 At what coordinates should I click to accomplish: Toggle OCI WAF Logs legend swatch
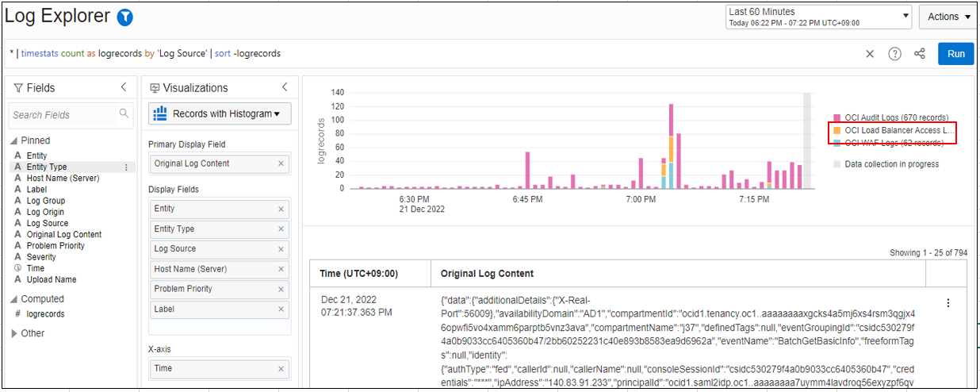tap(836, 143)
